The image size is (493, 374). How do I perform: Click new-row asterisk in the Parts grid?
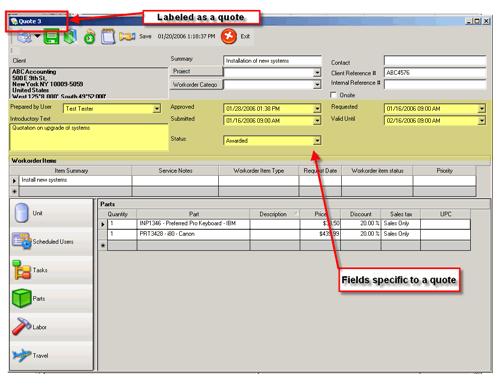point(103,245)
